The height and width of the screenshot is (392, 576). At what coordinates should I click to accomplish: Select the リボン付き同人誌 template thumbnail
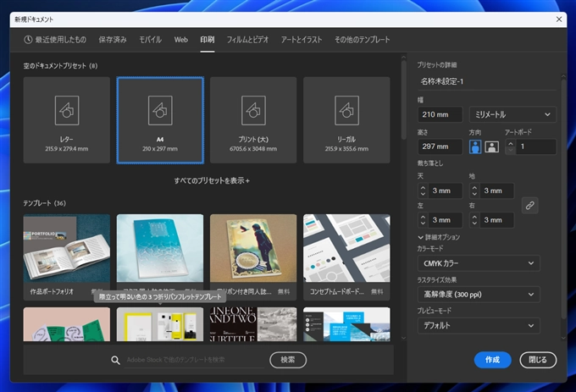[253, 248]
